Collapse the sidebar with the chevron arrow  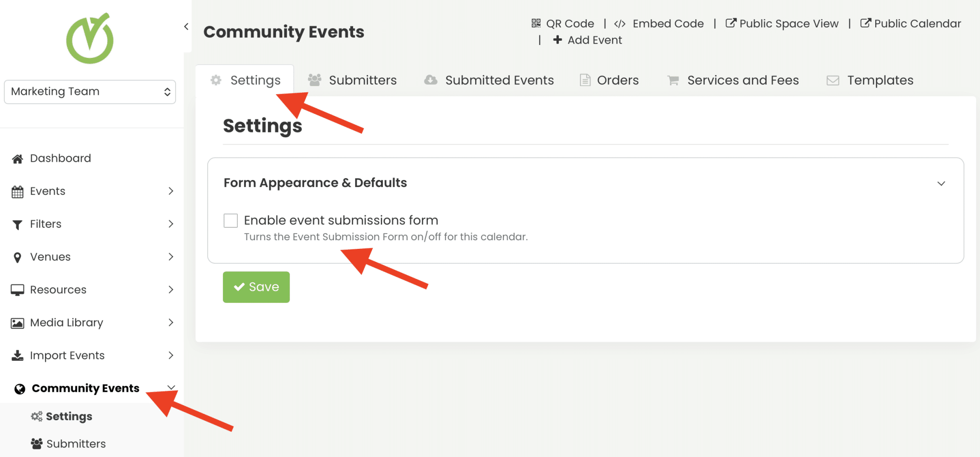[x=186, y=26]
